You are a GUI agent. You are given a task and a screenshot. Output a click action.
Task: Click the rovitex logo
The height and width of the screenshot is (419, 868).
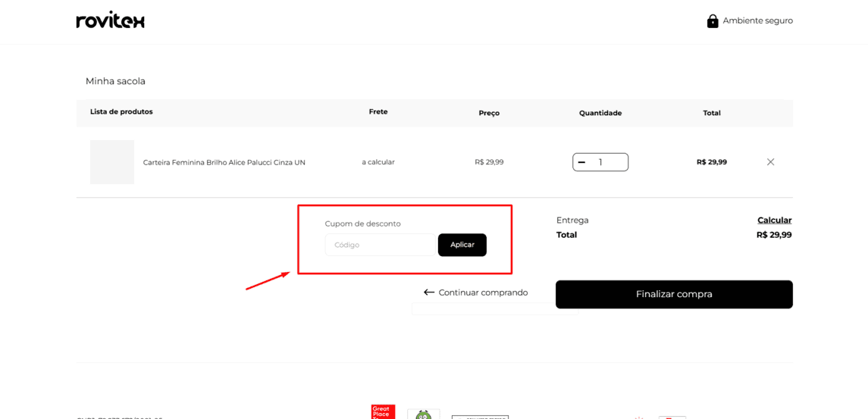point(110,20)
